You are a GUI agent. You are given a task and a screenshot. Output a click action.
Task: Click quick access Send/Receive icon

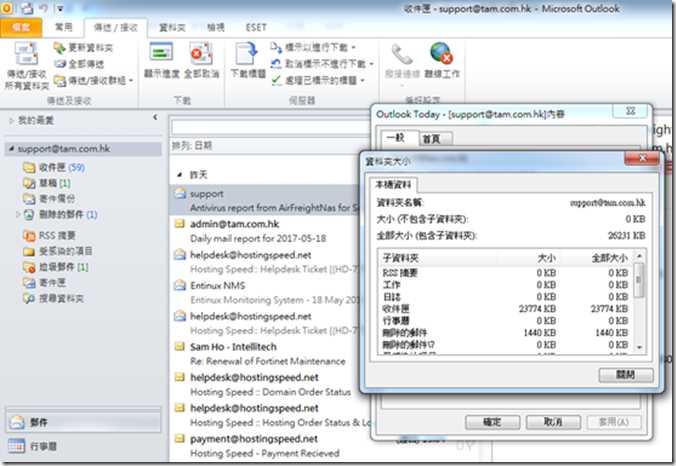coord(27,8)
